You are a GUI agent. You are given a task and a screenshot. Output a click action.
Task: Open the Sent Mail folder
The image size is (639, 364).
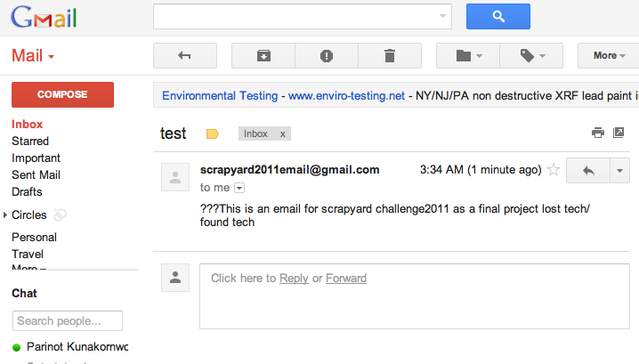[36, 174]
